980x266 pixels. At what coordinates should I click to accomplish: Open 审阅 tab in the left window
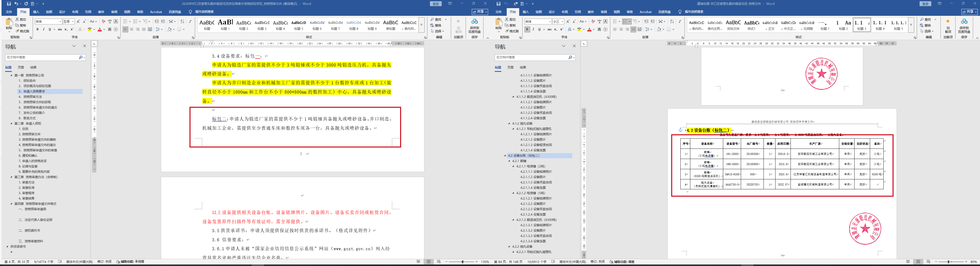[x=114, y=12]
